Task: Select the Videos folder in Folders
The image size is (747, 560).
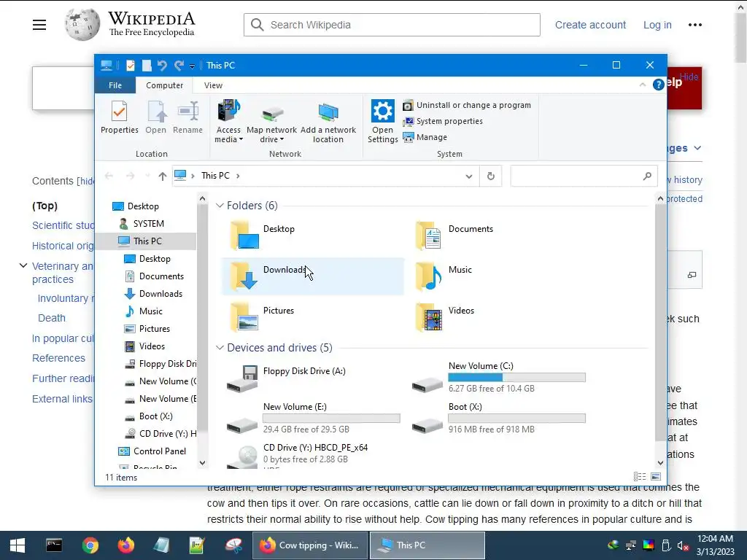Action: [x=498, y=317]
